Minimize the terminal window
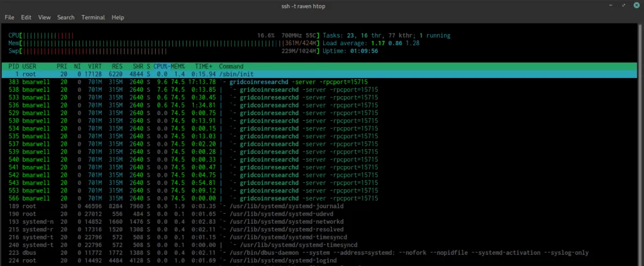The width and height of the screenshot is (644, 266). [x=611, y=6]
